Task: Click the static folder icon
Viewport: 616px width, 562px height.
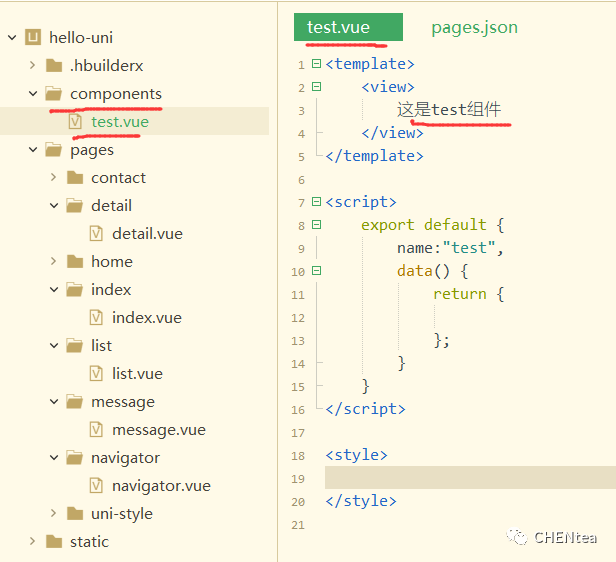Action: (54, 542)
